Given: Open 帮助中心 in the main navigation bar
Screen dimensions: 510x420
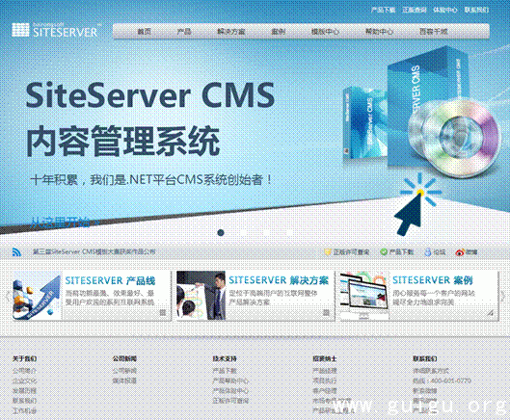Looking at the screenshot, I should click(379, 32).
